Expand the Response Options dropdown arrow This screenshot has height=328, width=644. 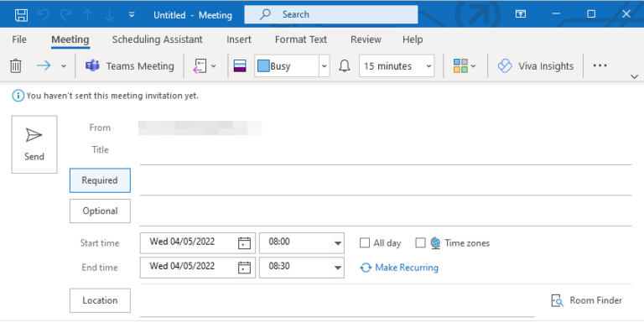pos(214,66)
